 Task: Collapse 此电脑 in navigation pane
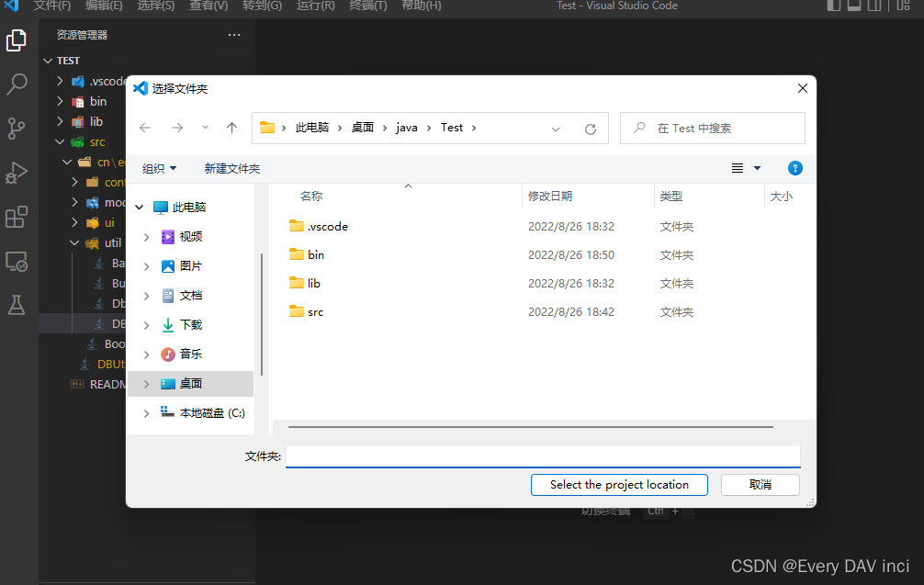pos(140,208)
